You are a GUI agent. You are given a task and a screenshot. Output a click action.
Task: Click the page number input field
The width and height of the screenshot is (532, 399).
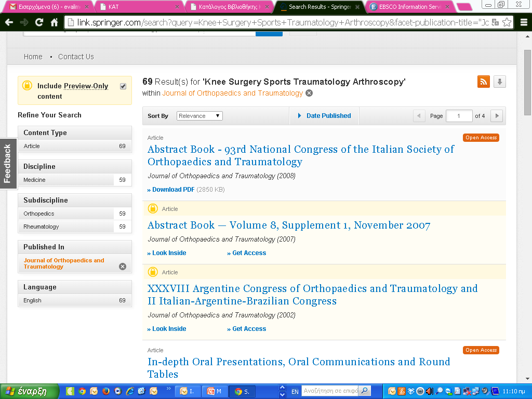[x=459, y=116]
